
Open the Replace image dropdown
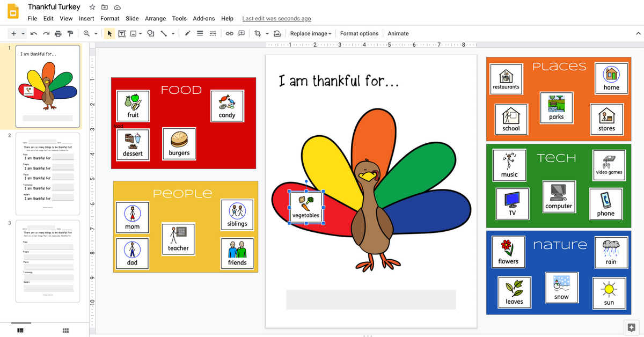(x=310, y=33)
